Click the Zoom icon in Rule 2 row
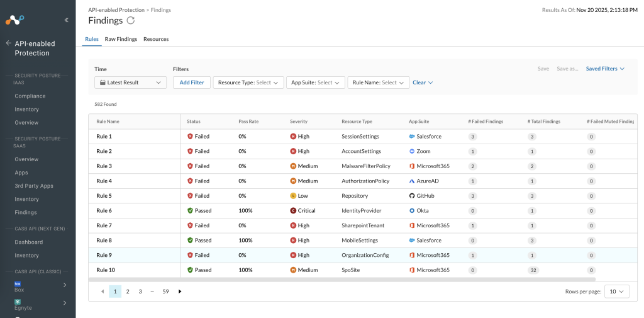This screenshot has height=318, width=644. pyautogui.click(x=412, y=151)
